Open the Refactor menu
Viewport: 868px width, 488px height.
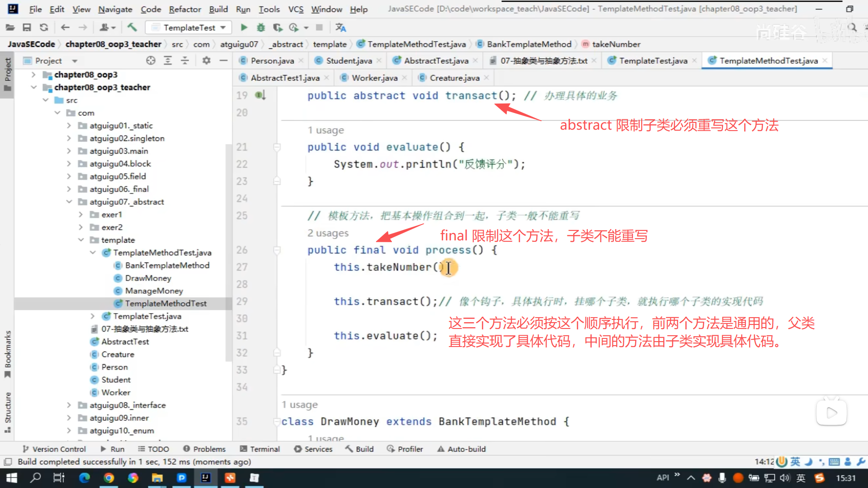tap(184, 9)
